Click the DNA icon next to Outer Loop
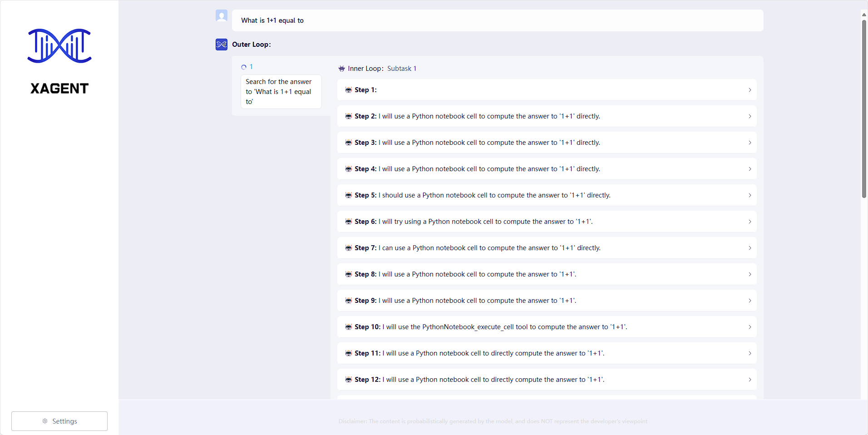Image resolution: width=868 pixels, height=435 pixels. tap(221, 44)
